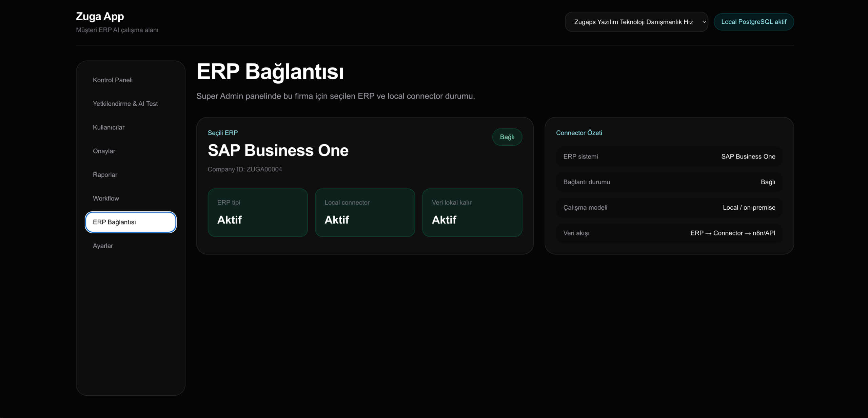Image resolution: width=868 pixels, height=418 pixels.
Task: Click the Local PostgreSQL aktif badge
Action: [x=754, y=22]
